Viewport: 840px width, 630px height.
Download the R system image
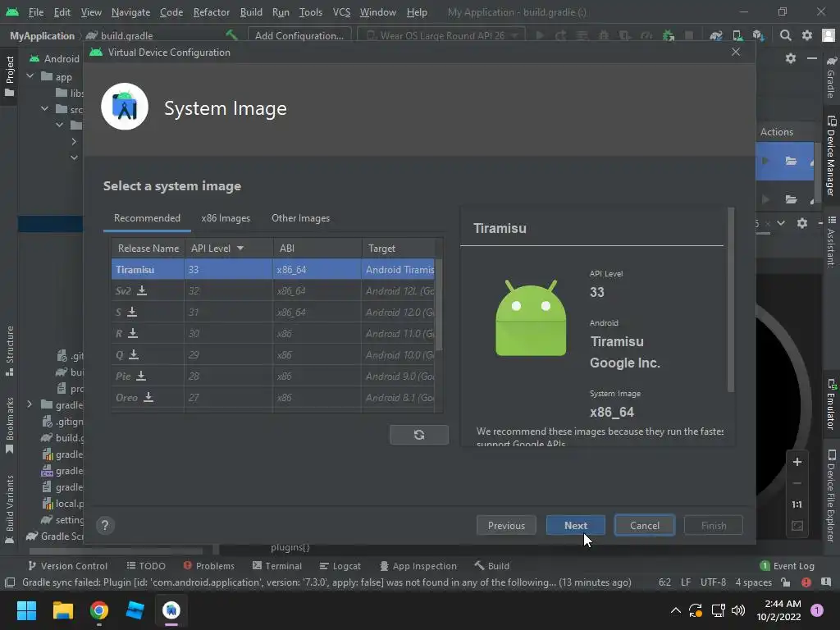[x=133, y=333]
